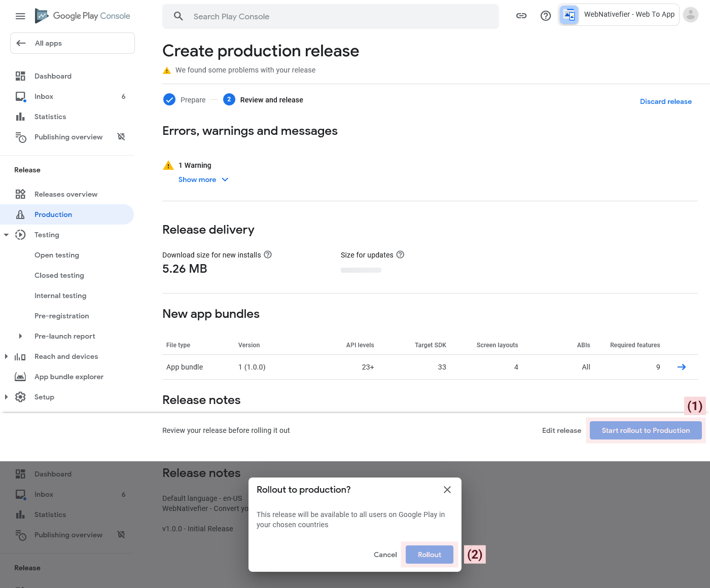Click the Target SDK value 33
The height and width of the screenshot is (588, 710).
coord(442,367)
